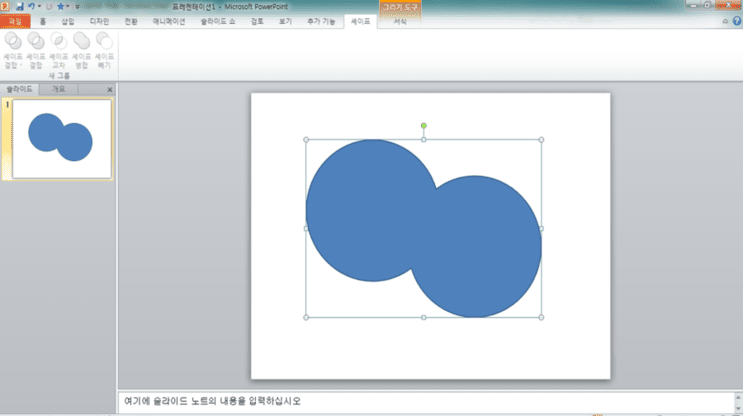The height and width of the screenshot is (416, 743).
Task: Open the 파일 (File) button
Action: point(15,21)
